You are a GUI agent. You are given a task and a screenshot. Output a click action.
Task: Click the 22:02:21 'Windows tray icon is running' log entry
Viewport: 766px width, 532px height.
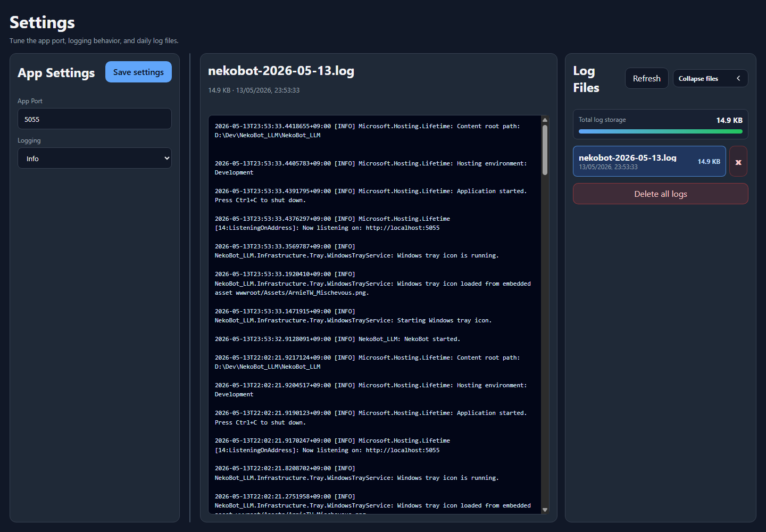pos(356,473)
